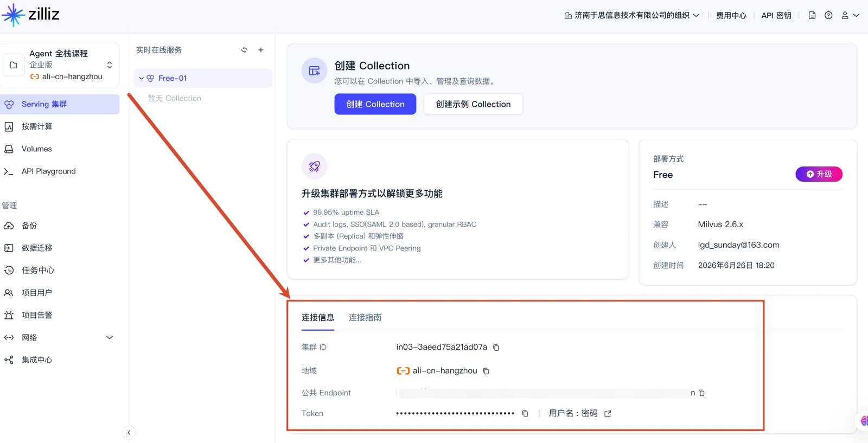Viewport: 868px width, 443px height.
Task: Click the Collection table icon
Action: [315, 70]
